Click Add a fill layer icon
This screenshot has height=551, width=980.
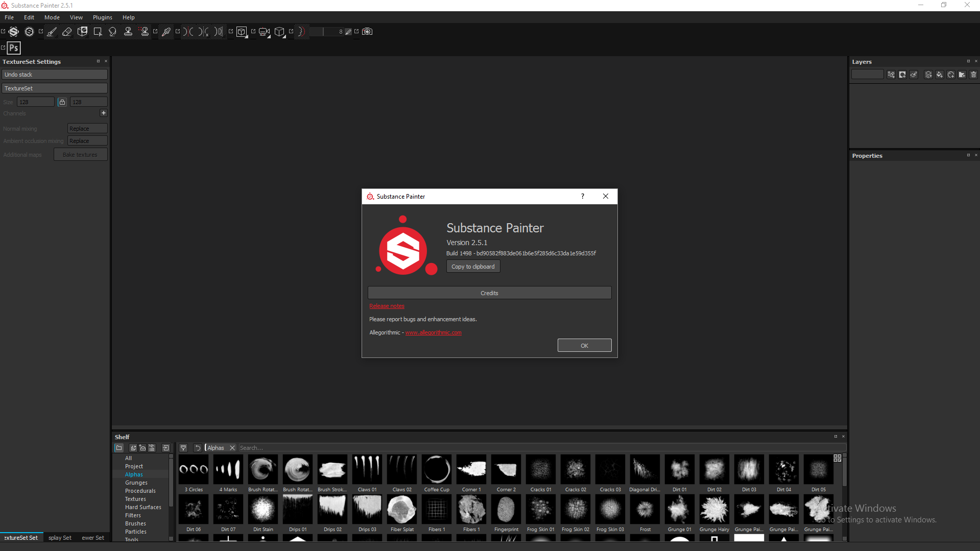940,75
